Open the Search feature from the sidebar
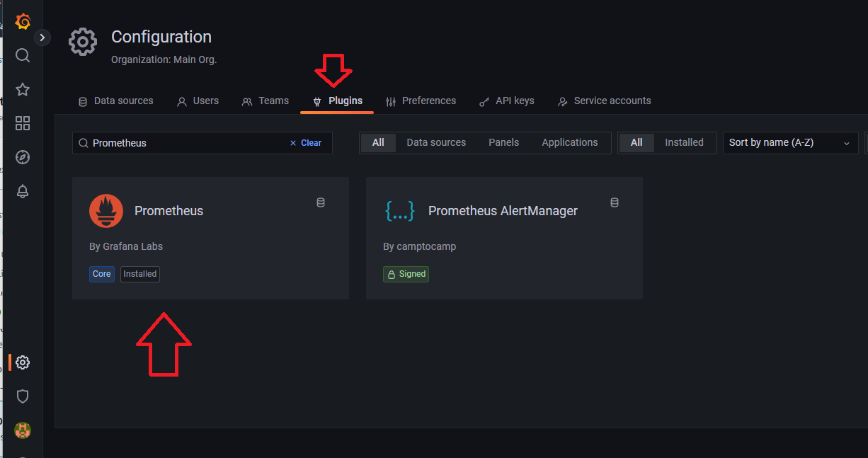 tap(22, 55)
